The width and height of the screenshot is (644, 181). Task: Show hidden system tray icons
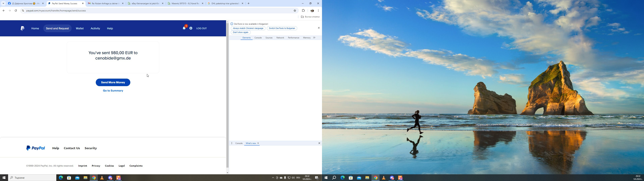(273, 178)
